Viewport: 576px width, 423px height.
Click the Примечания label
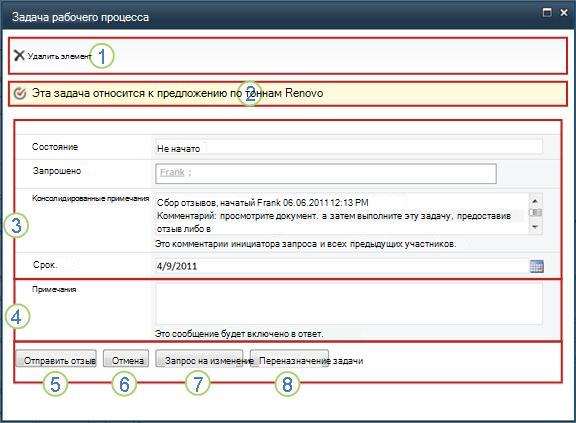pos(54,289)
